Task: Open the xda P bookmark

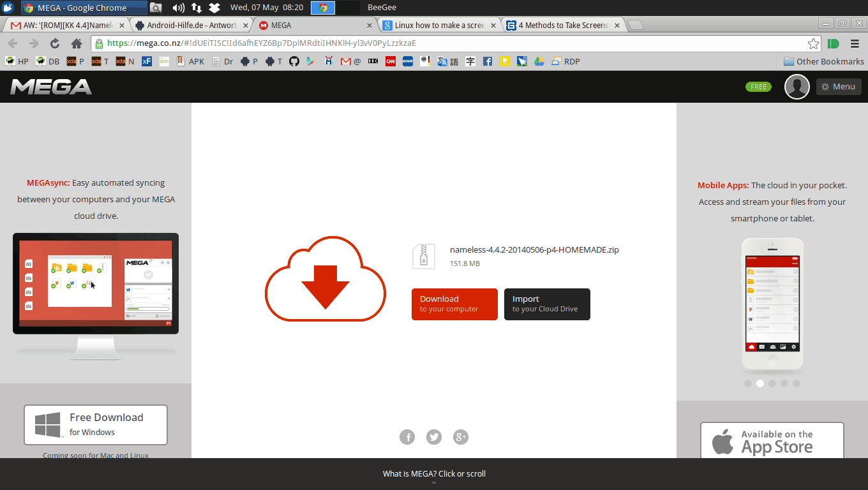Action: coord(75,61)
